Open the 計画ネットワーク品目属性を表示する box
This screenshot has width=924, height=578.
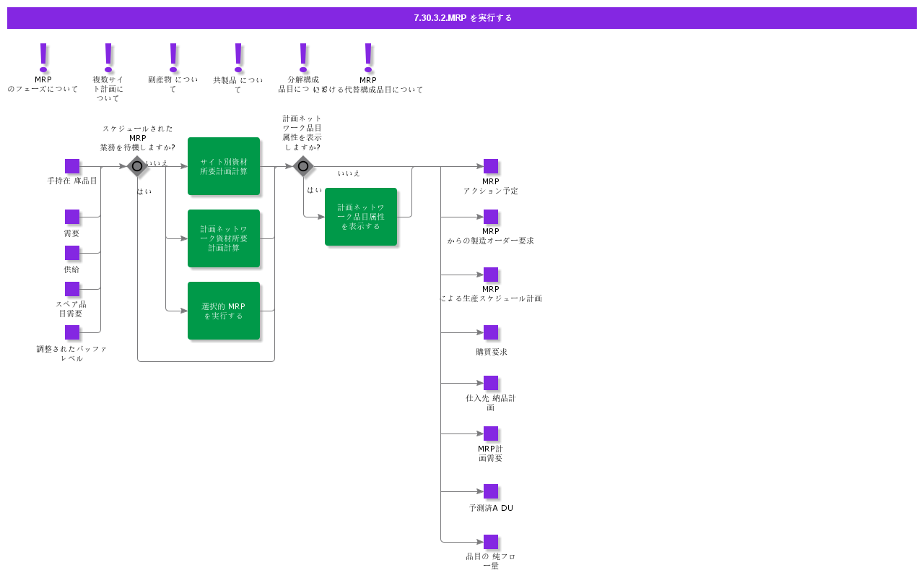pos(361,217)
